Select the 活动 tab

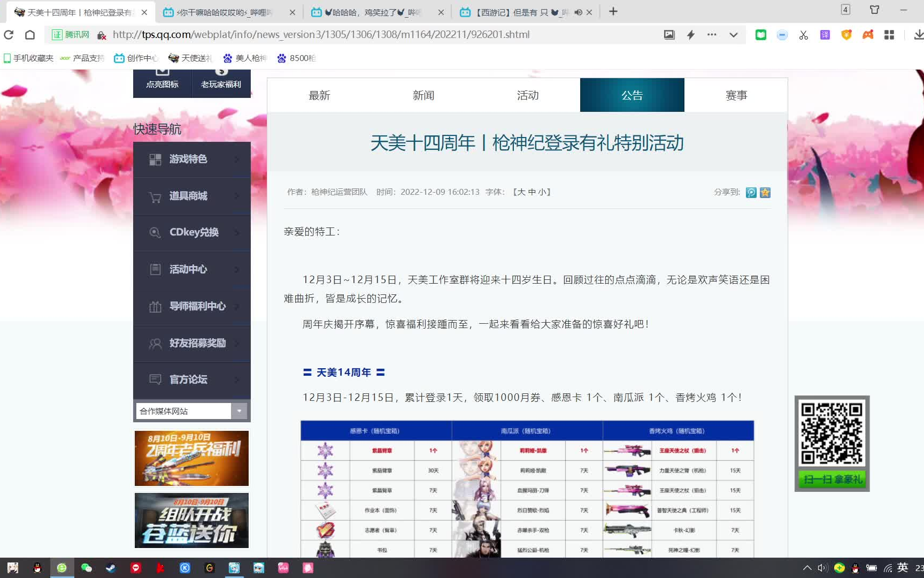[x=528, y=95]
